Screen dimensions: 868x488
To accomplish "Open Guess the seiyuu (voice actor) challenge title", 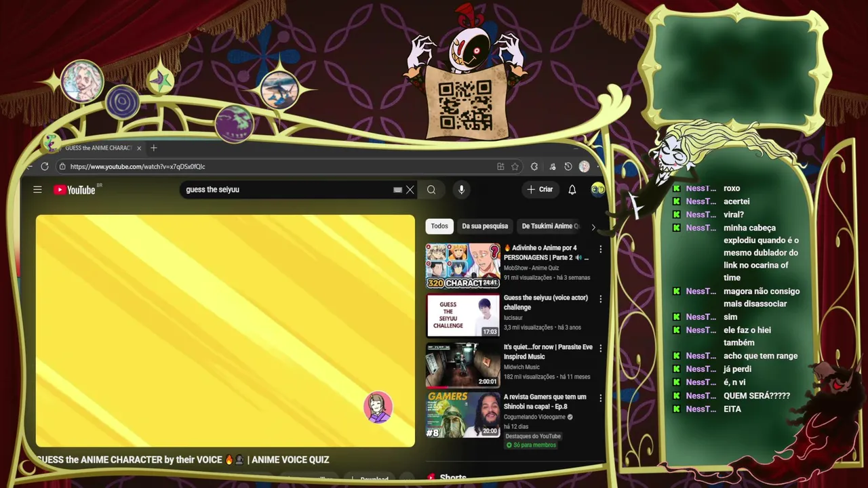I will pyautogui.click(x=546, y=302).
